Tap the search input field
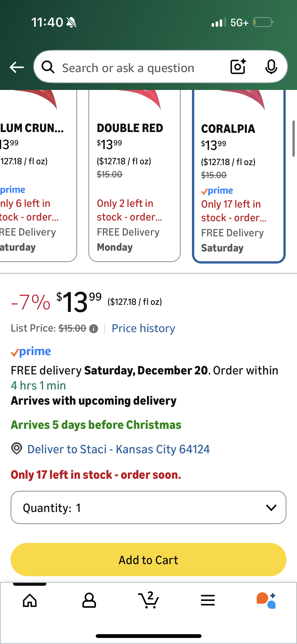Viewport: 297px width, 644px height. 141,68
